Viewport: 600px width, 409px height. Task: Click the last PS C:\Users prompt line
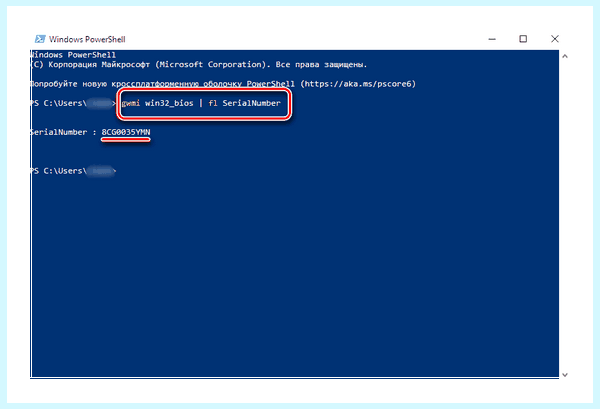[73, 171]
